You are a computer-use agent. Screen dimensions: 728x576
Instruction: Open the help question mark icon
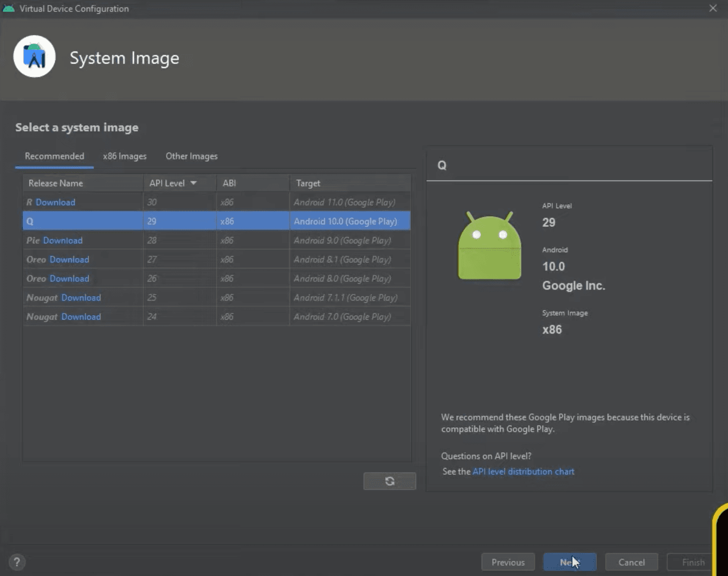point(17,562)
